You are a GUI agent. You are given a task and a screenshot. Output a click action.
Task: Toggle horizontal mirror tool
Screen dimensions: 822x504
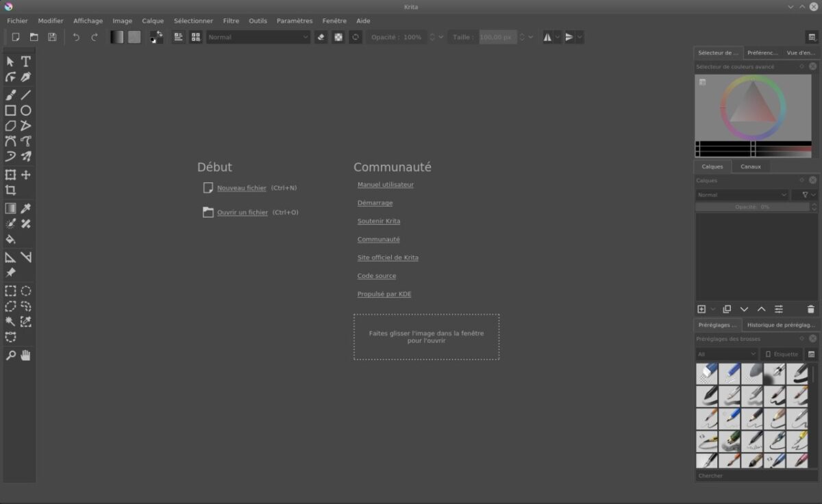(547, 37)
